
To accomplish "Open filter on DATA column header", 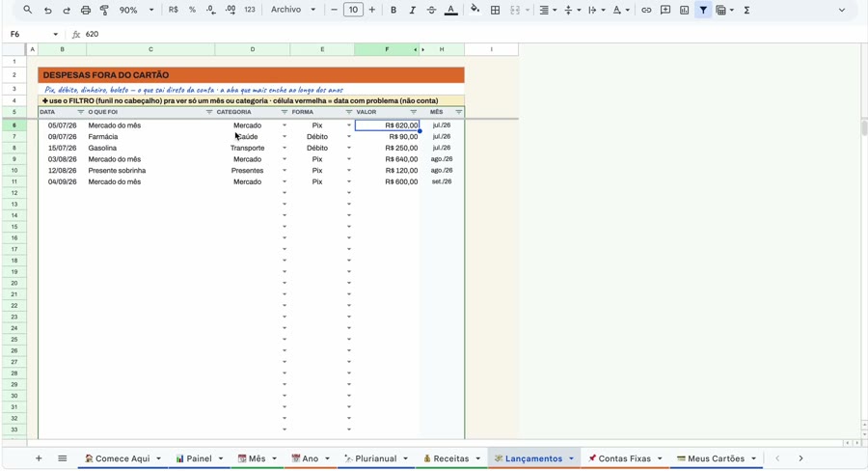I will 80,112.
